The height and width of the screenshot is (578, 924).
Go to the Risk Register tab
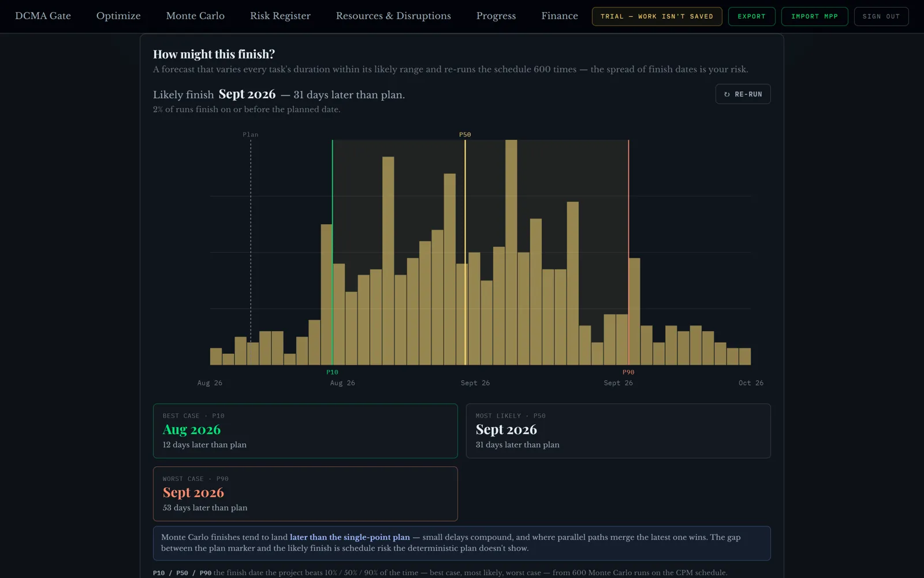pos(280,16)
